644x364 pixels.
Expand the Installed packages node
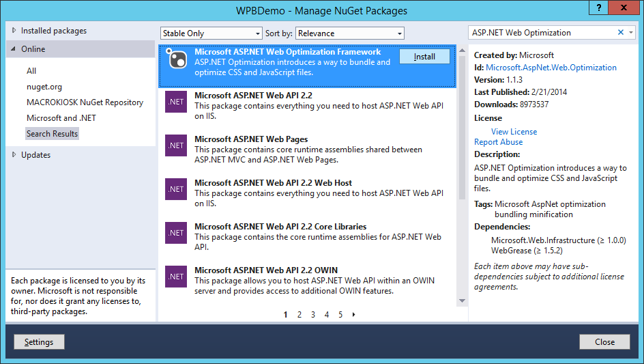pos(14,31)
